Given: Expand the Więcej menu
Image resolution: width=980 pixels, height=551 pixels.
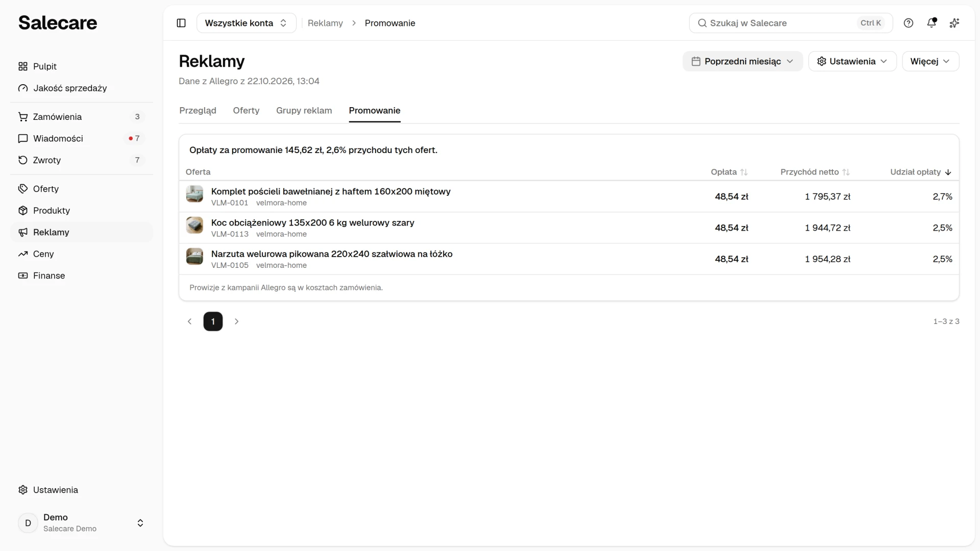Looking at the screenshot, I should point(930,61).
